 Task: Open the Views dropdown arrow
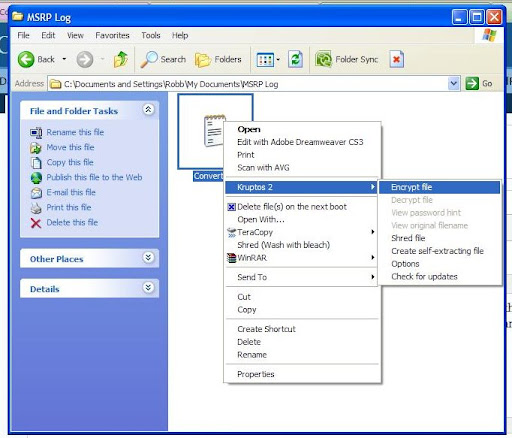(278, 60)
